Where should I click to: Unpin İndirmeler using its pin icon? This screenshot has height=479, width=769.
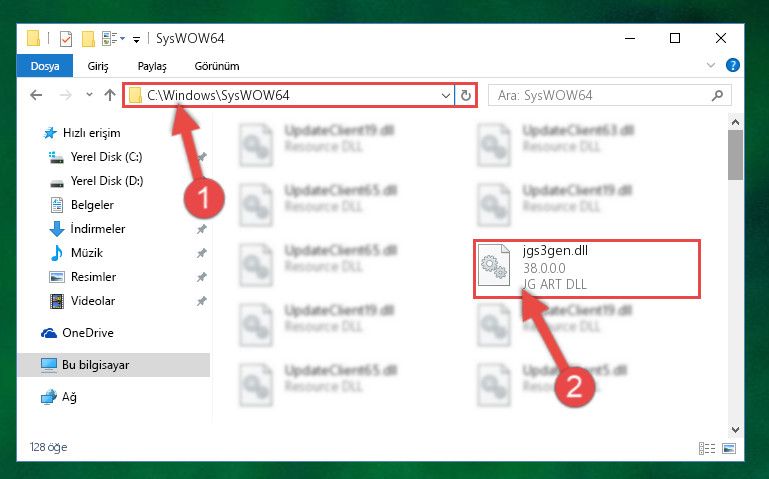(202, 229)
